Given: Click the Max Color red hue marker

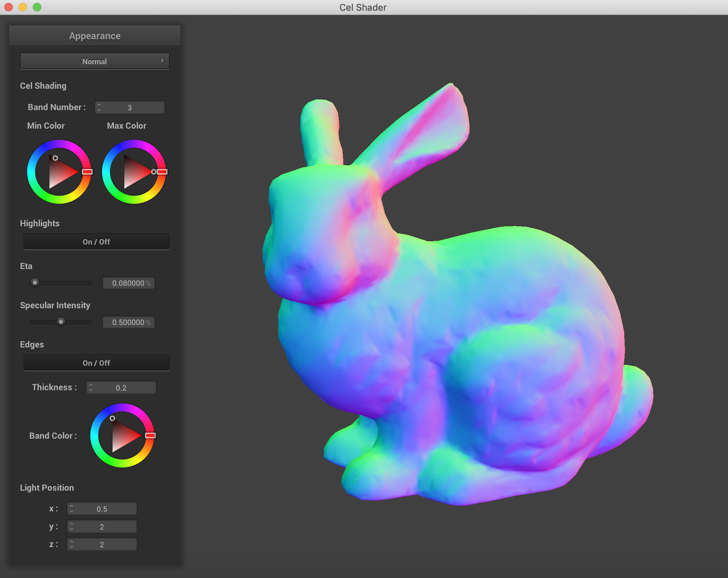Looking at the screenshot, I should tap(162, 172).
